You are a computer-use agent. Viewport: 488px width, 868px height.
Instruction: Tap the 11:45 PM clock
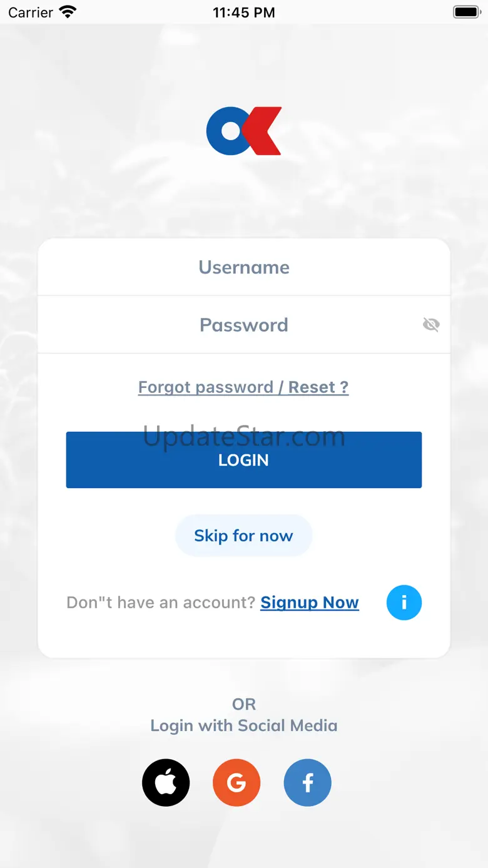point(244,13)
